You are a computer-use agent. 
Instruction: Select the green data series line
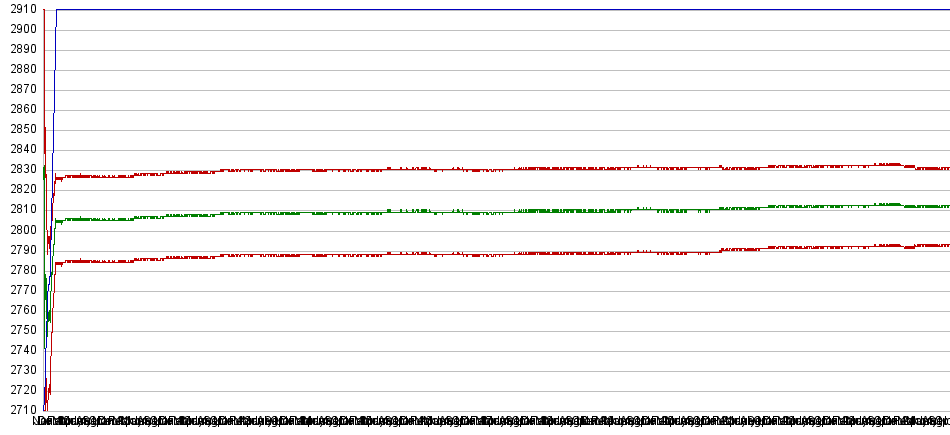(500, 212)
